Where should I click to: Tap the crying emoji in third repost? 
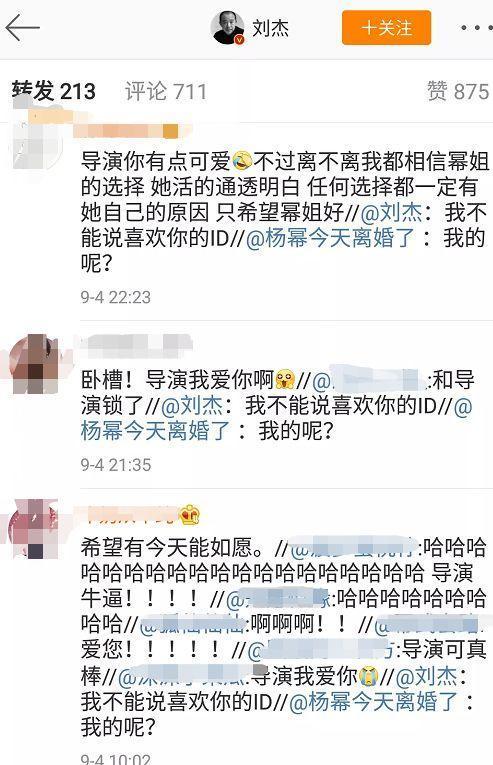369,676
